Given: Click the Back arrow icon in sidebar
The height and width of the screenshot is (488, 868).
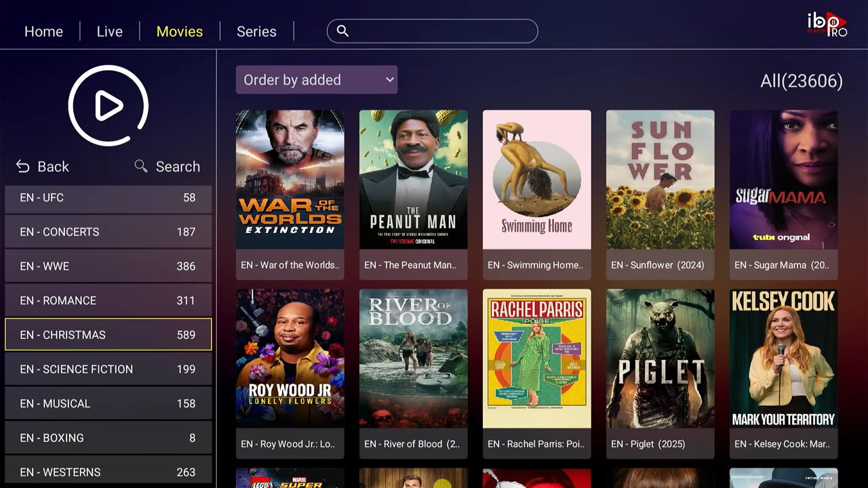Looking at the screenshot, I should click(23, 166).
